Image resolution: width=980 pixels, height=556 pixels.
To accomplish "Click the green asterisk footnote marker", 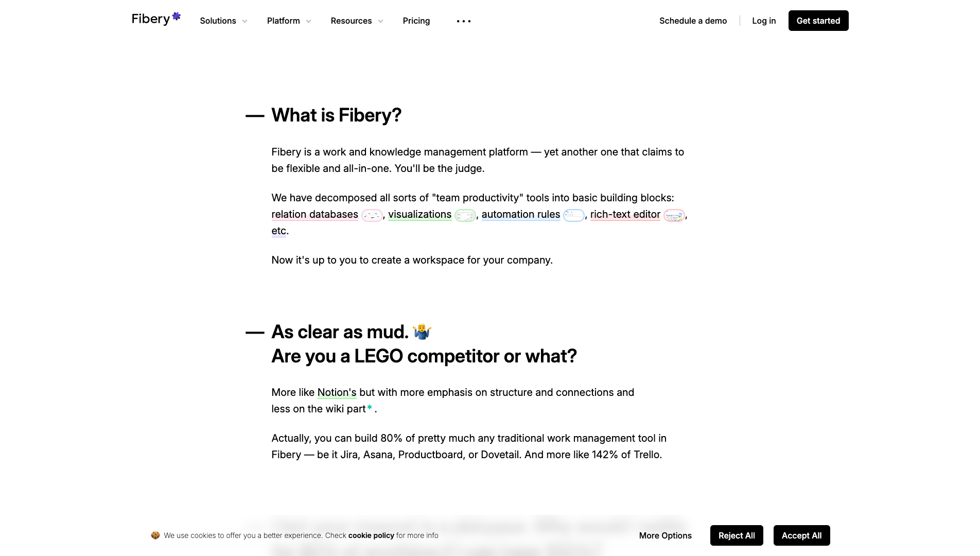I will pos(370,408).
